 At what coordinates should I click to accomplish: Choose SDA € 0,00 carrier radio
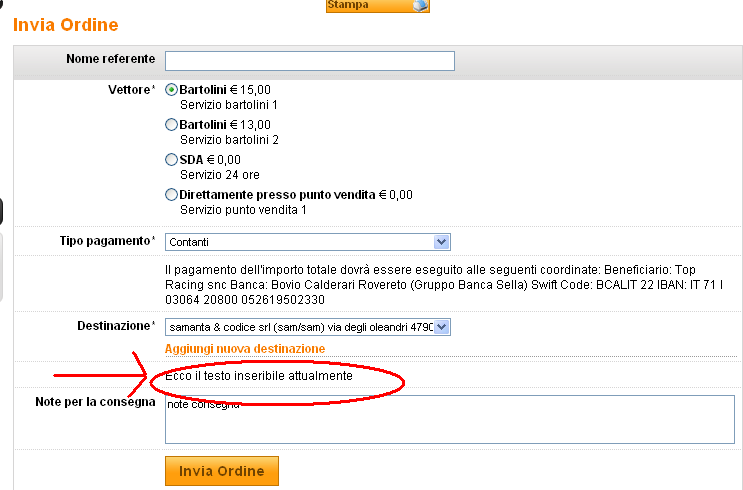(171, 160)
